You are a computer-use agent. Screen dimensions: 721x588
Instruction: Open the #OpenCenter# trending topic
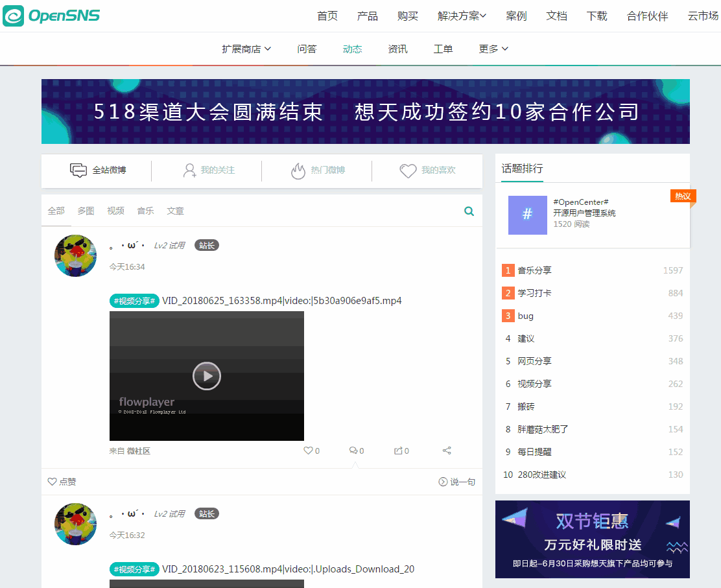click(x=582, y=202)
